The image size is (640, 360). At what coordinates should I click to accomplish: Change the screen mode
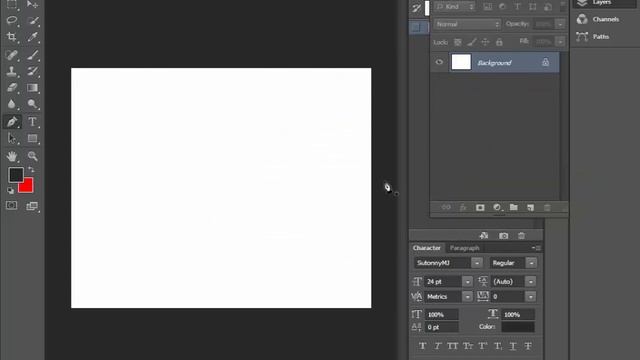pos(32,206)
